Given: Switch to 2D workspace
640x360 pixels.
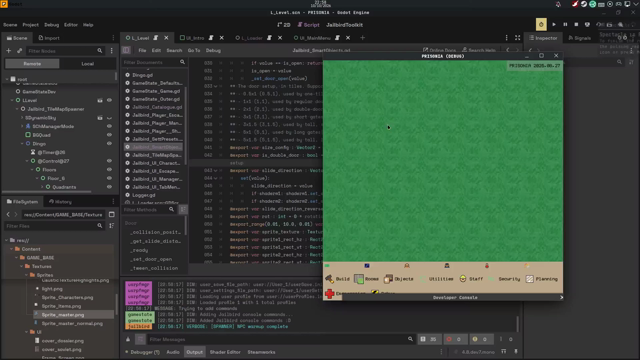Looking at the screenshot, I should pos(284,25).
